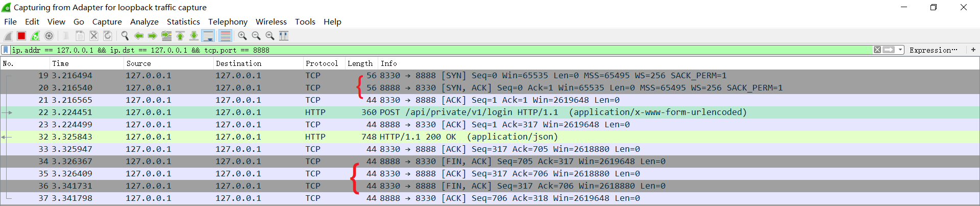
Task: Open capture options gear icon
Action: (49, 36)
